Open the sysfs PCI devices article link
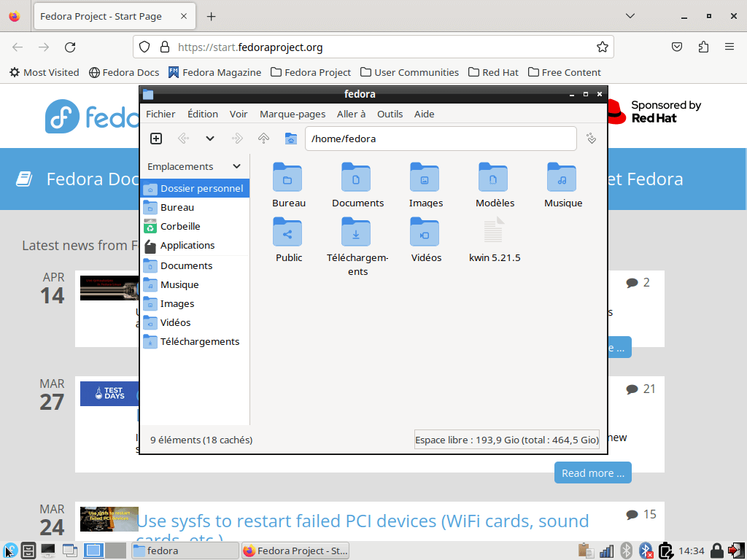 363,521
